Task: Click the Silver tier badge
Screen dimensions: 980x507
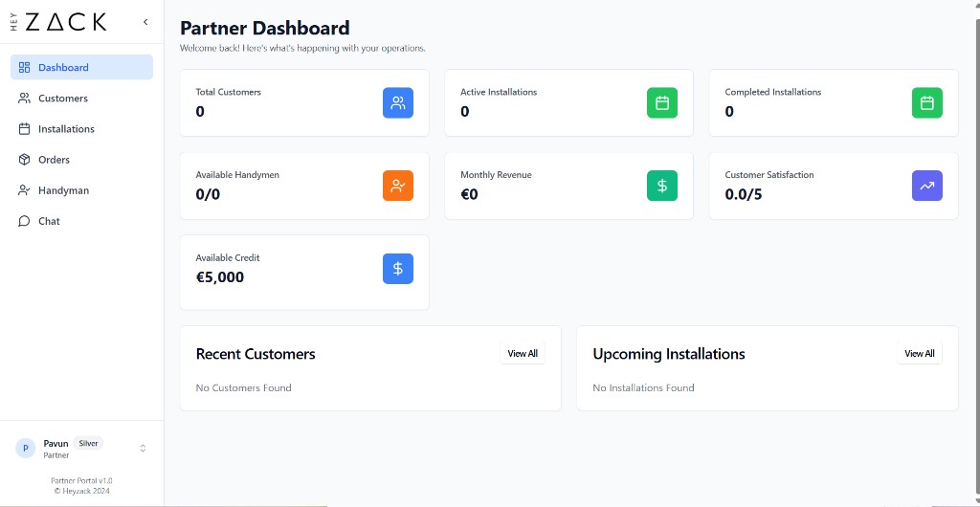Action: pos(88,443)
